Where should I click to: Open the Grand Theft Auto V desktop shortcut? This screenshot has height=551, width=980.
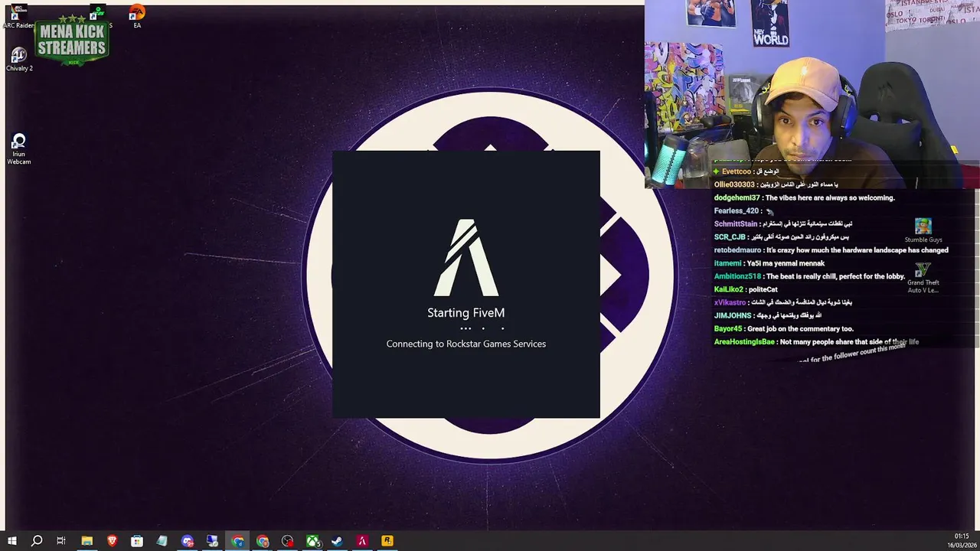point(923,279)
